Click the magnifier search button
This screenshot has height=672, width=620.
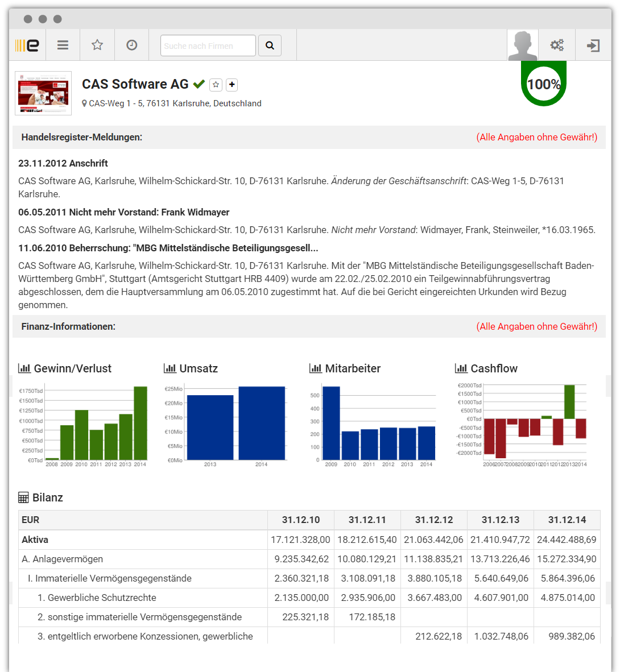coord(270,45)
